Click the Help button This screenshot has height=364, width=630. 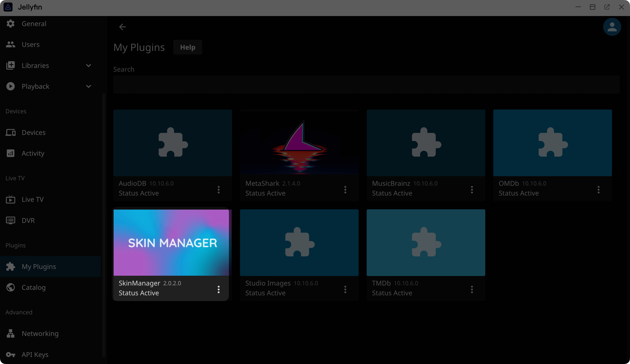[x=188, y=47]
